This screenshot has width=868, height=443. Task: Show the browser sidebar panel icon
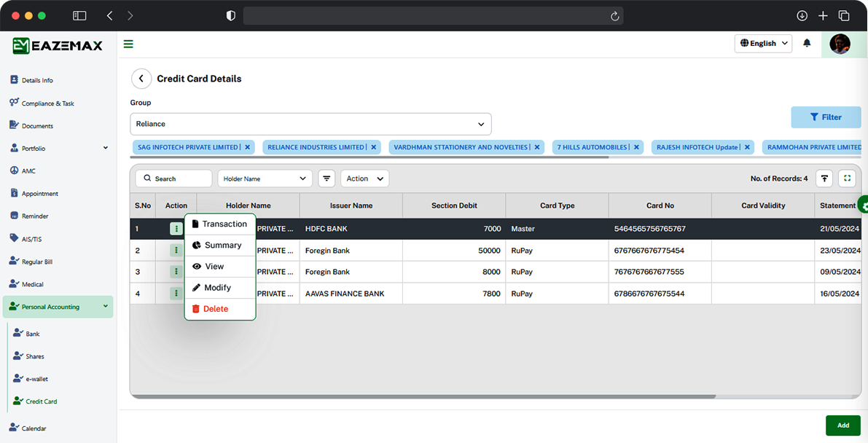(x=79, y=15)
